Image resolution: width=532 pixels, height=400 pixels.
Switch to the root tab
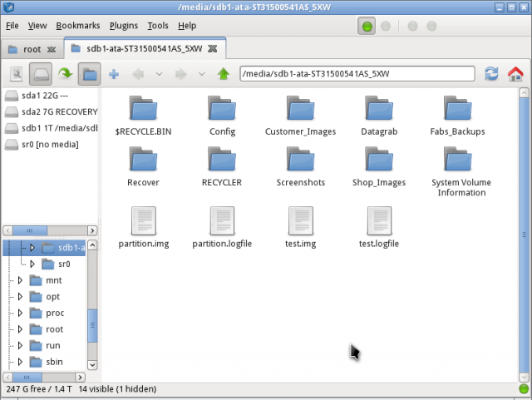pos(32,49)
